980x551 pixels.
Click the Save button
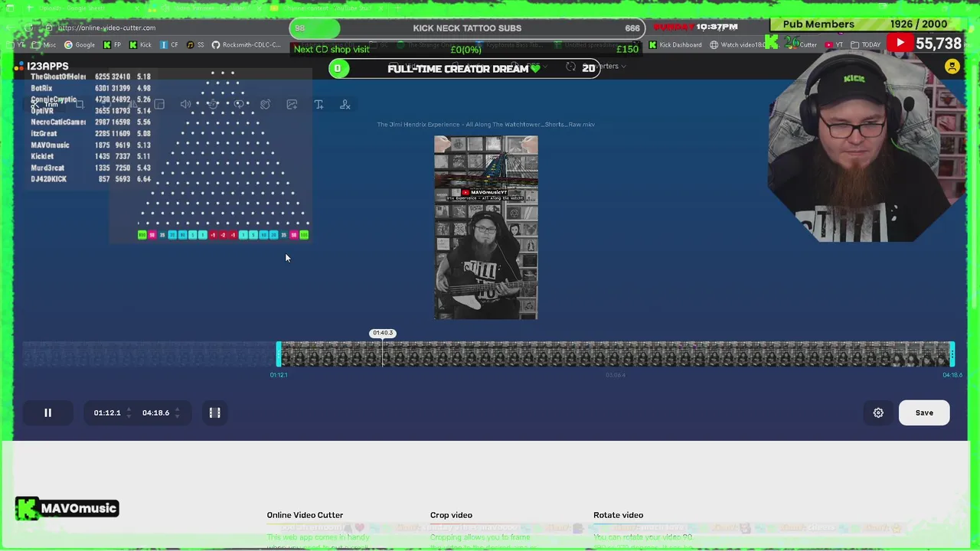point(924,412)
